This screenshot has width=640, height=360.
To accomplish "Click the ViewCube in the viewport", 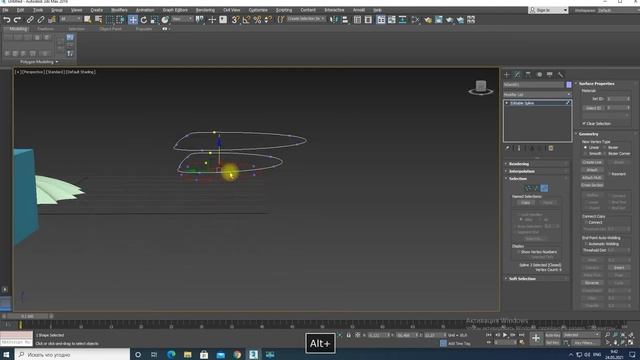I will coord(481,88).
